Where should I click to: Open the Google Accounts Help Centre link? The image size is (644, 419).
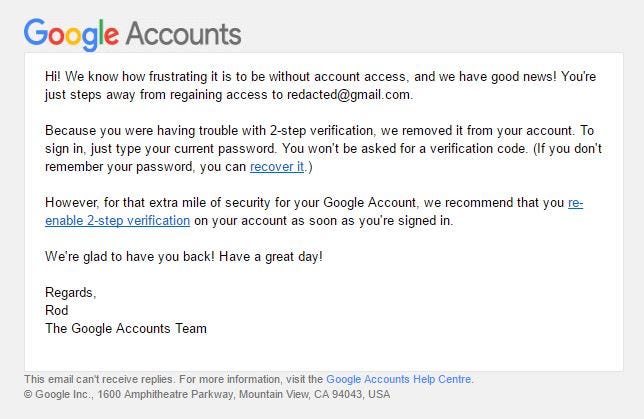click(398, 379)
